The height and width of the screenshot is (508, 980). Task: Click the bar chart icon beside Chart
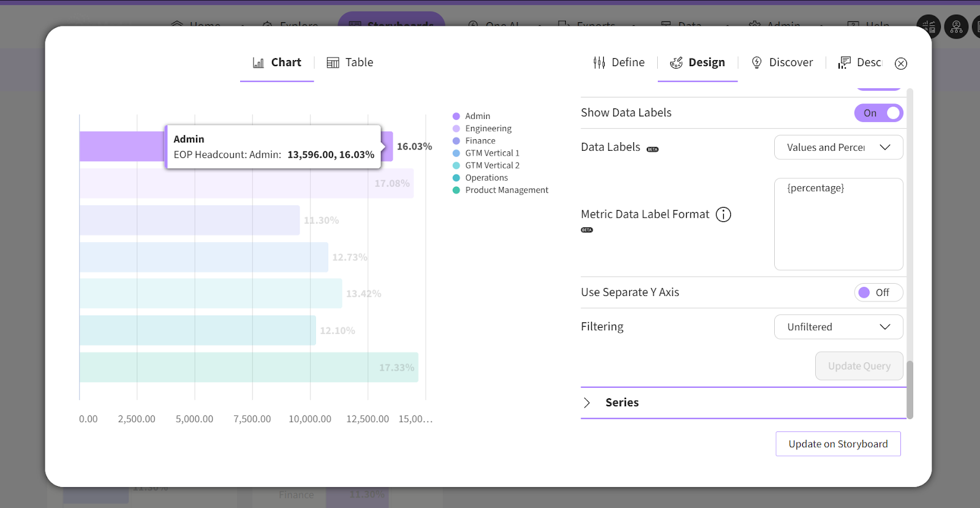(258, 63)
